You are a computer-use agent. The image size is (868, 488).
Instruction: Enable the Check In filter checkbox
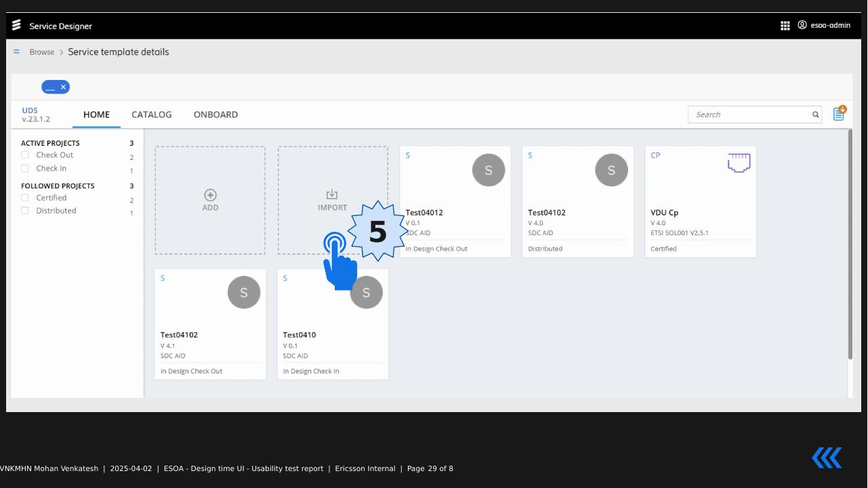pyautogui.click(x=25, y=168)
